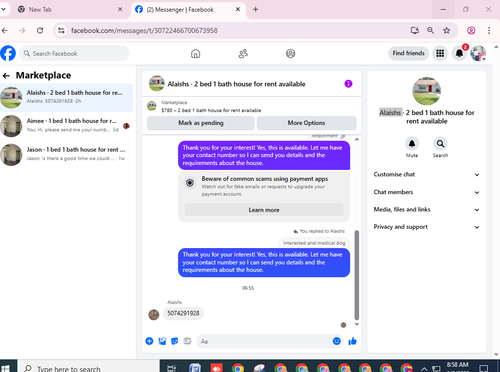Expand the Privacy and support section
The width and height of the screenshot is (500, 372).
tap(426, 227)
